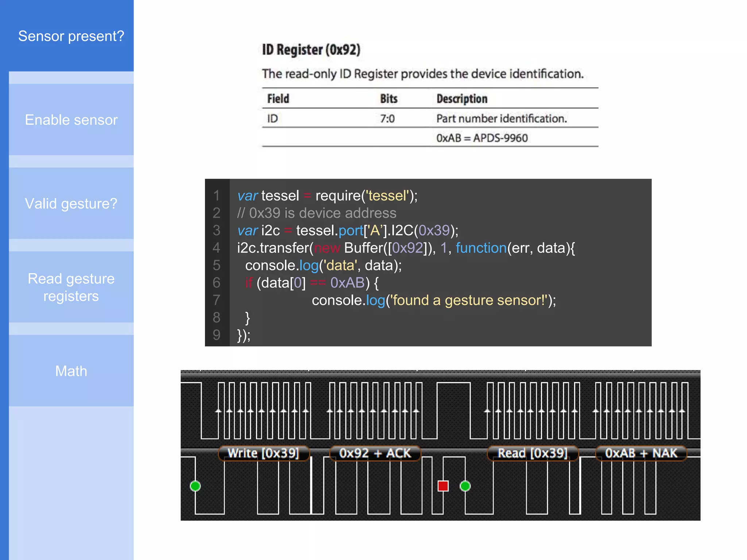
Task: Select the '0xAB + NAK' decode label
Action: (x=641, y=453)
